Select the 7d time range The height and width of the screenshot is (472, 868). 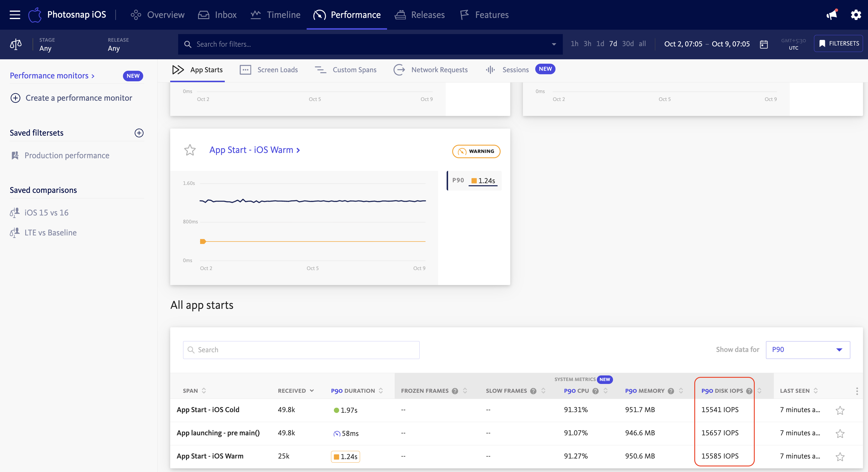click(x=613, y=44)
